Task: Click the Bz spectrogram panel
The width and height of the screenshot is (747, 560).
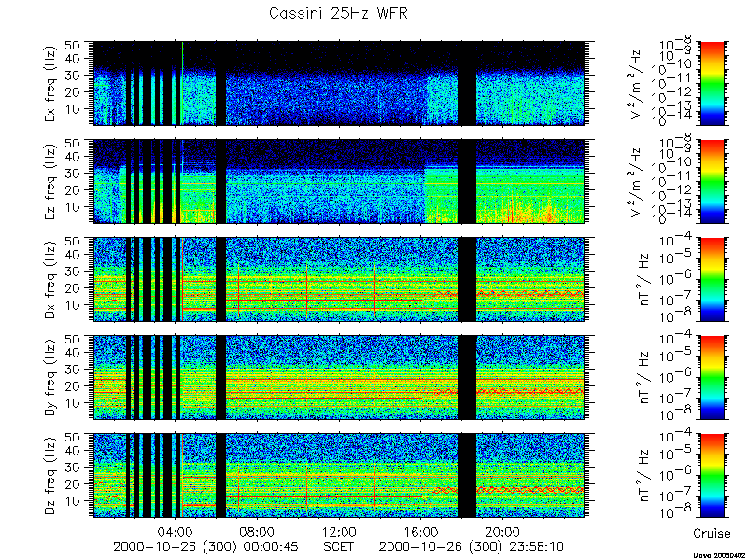Action: [339, 476]
